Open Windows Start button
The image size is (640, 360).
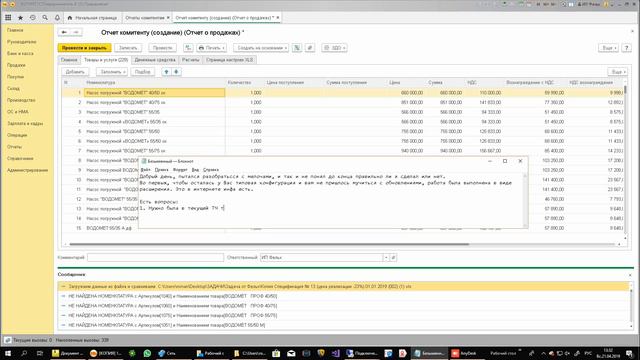click(8, 353)
